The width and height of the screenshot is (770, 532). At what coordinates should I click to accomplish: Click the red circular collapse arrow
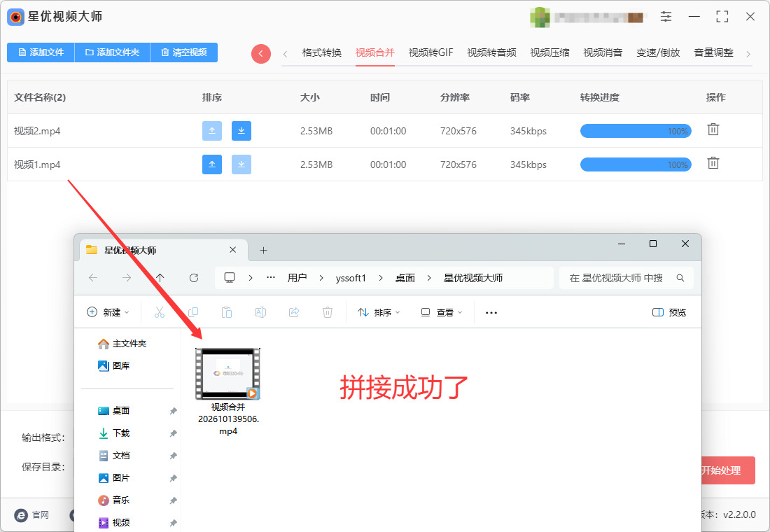[x=261, y=53]
